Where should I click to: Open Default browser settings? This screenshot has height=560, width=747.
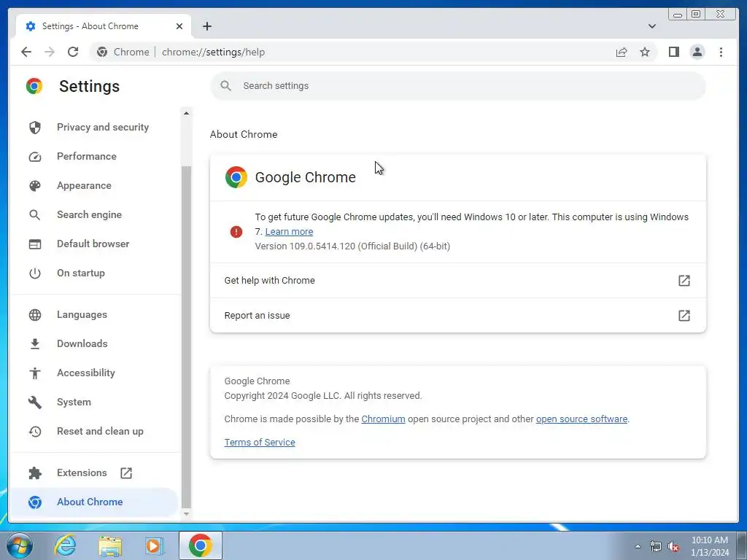pos(93,244)
